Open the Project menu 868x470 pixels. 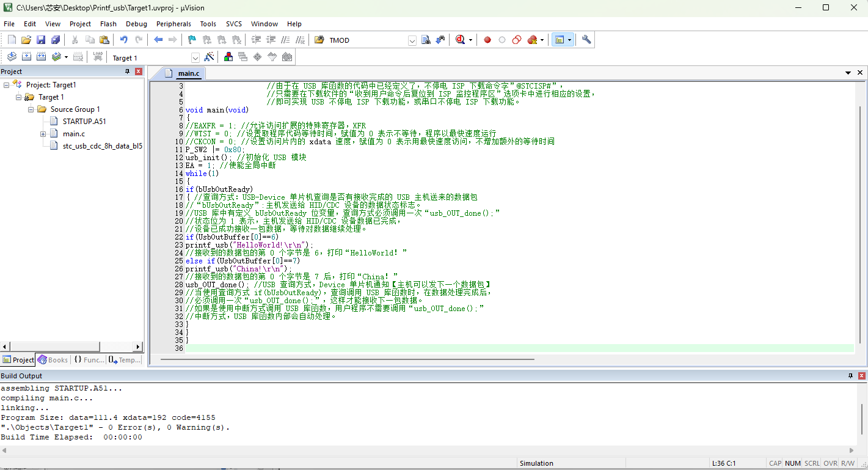pyautogui.click(x=80, y=24)
